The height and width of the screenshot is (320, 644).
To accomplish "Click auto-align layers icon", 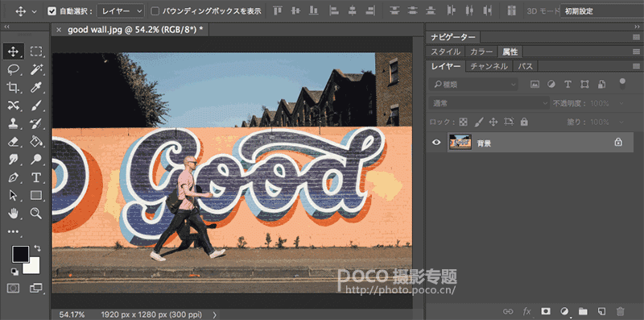I will coord(511,10).
